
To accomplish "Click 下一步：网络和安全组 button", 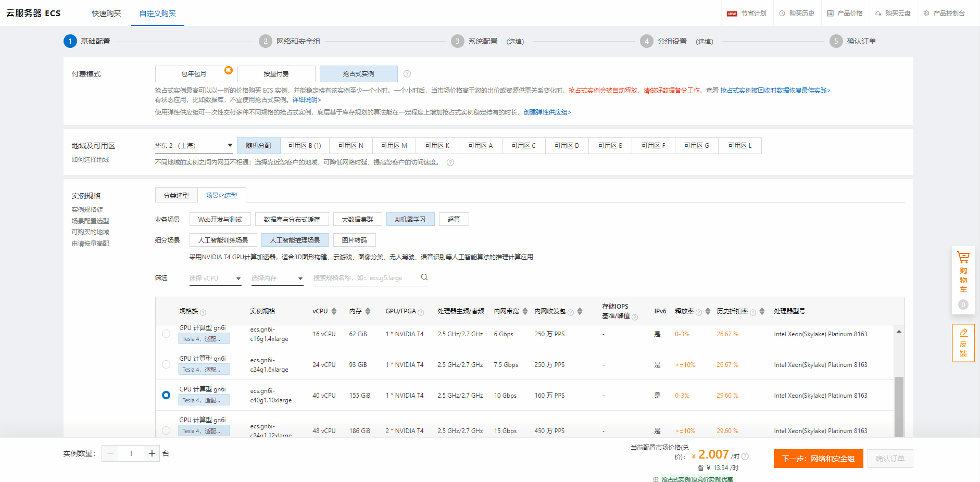I will 818,459.
